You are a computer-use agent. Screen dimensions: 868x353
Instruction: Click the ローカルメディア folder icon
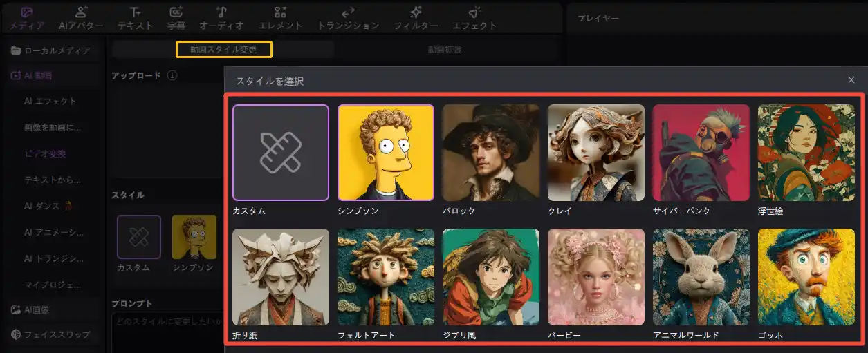15,50
